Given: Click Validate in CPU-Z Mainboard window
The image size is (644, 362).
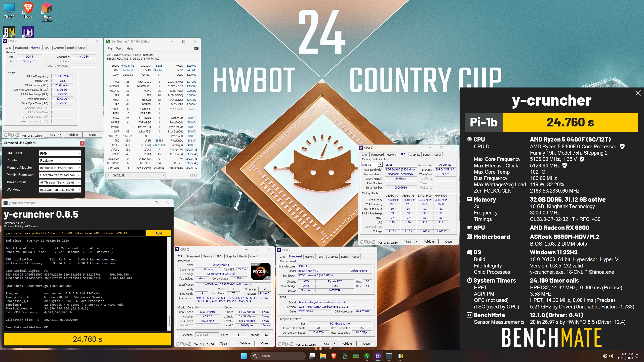Looking at the screenshot, I should (347, 344).
